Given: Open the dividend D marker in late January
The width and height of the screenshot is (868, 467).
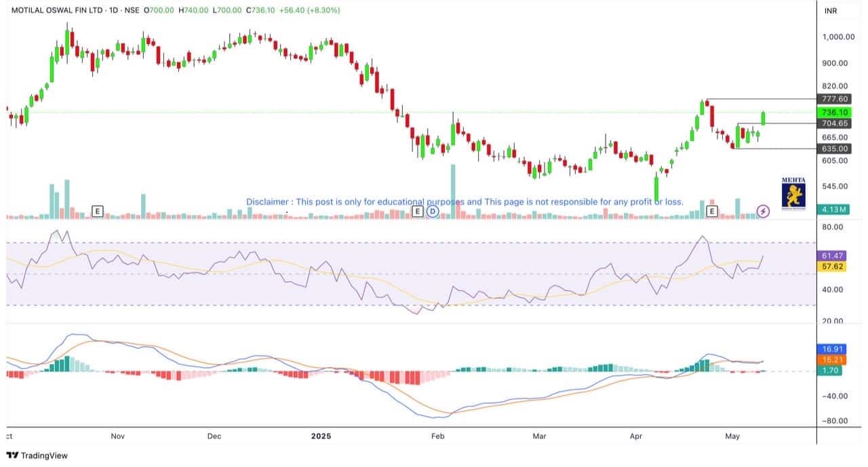Looking at the screenshot, I should [x=432, y=211].
